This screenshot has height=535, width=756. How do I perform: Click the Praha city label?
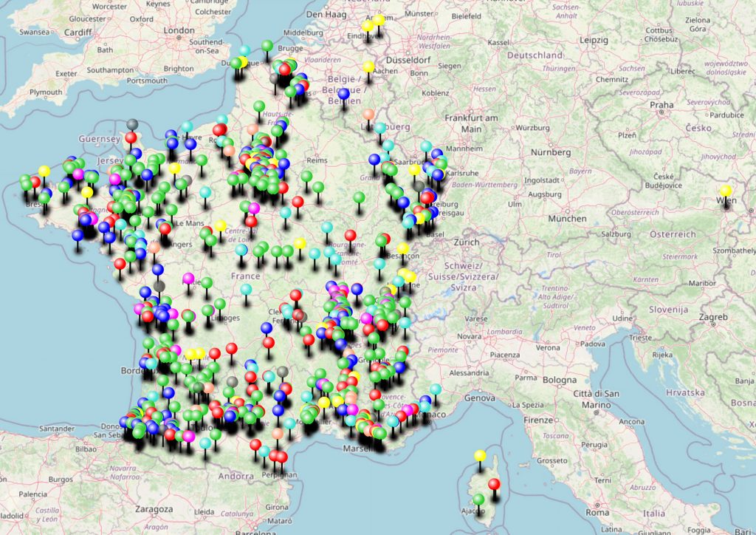661,105
